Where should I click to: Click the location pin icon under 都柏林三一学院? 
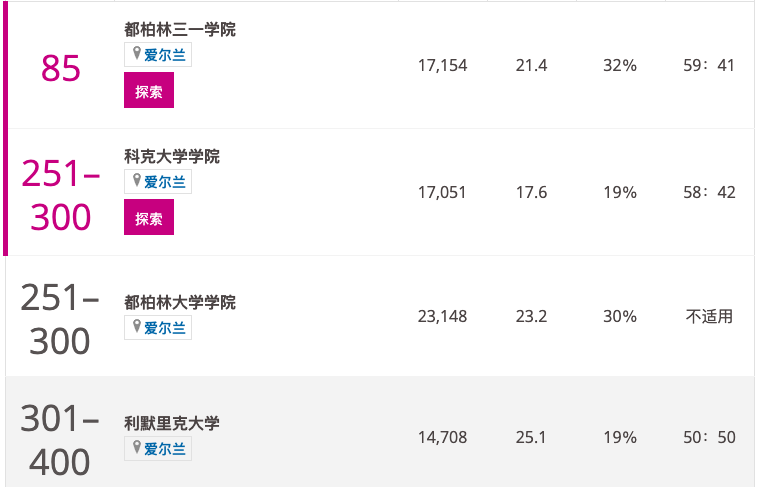[137, 53]
